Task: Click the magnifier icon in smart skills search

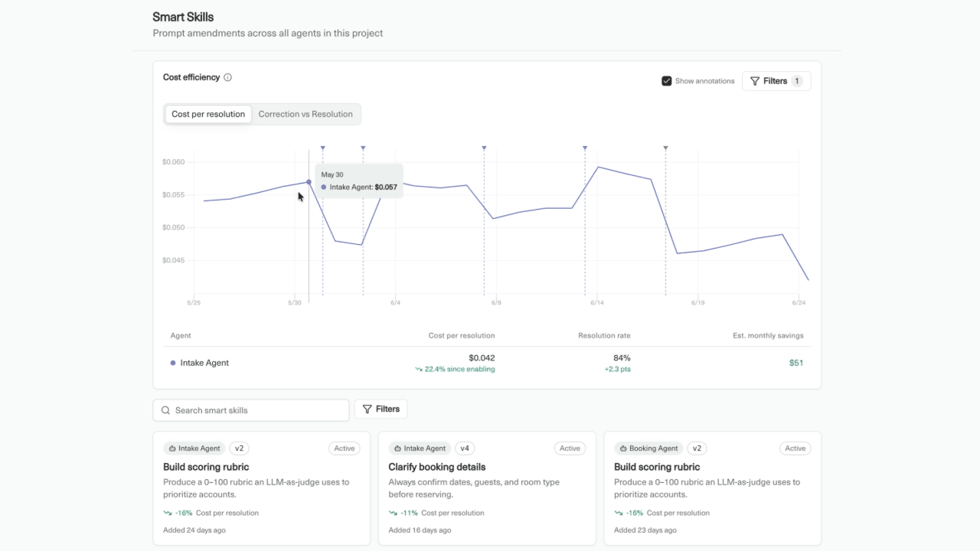Action: [x=165, y=410]
